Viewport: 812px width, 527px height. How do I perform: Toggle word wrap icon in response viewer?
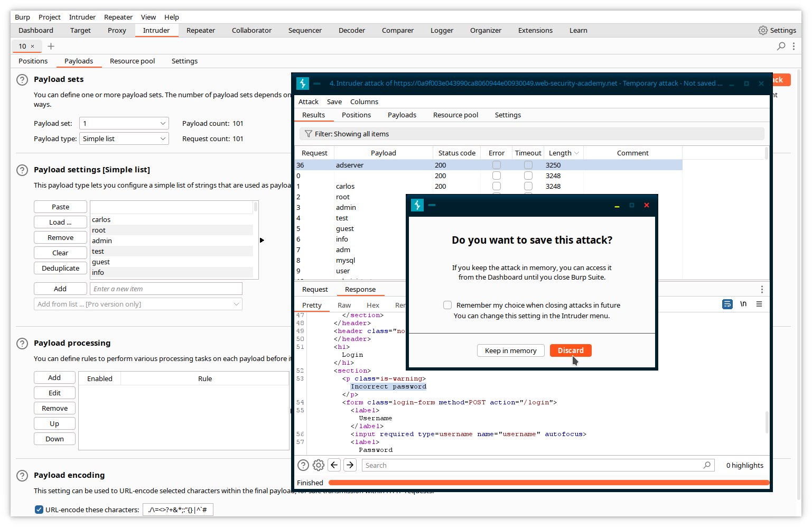[727, 304]
